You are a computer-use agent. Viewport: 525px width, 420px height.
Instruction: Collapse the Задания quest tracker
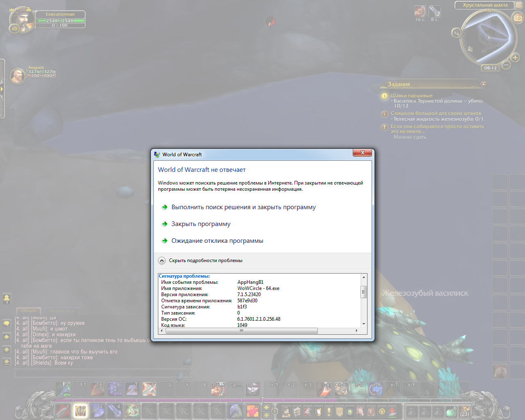pos(483,84)
